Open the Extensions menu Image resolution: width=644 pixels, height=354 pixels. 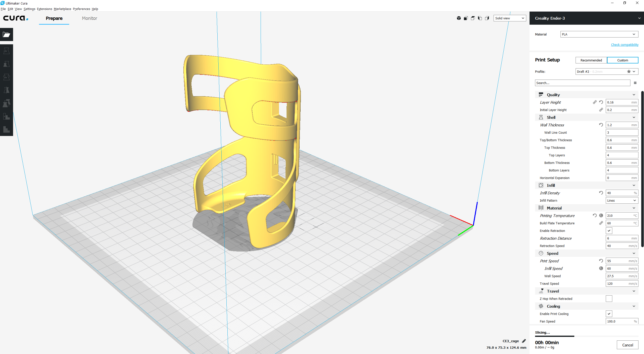pyautogui.click(x=45, y=9)
